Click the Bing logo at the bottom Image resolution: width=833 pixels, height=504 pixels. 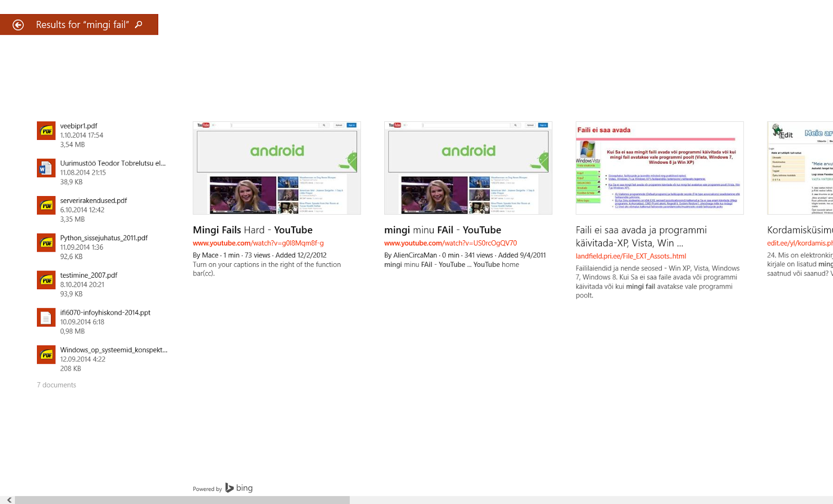click(x=239, y=488)
